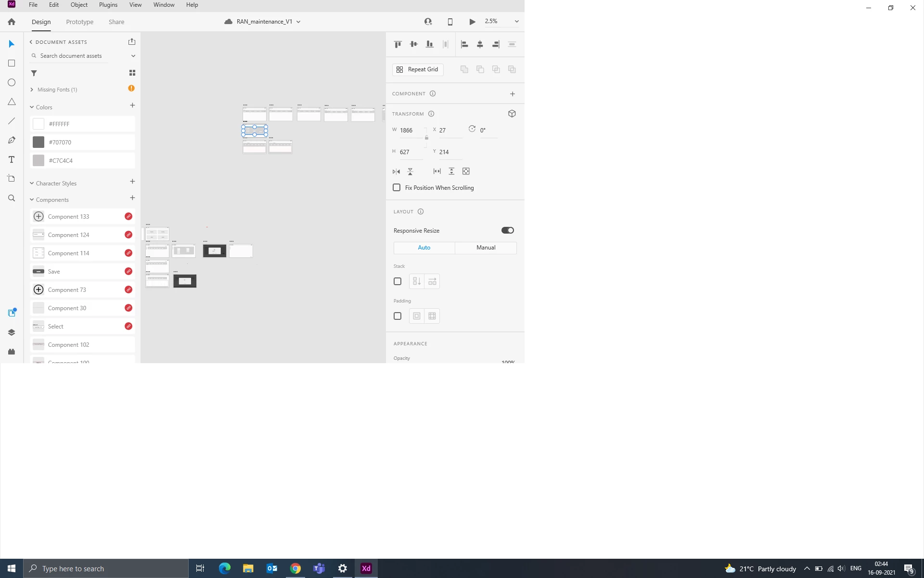This screenshot has height=578, width=924.
Task: Switch to the Prototype tab
Action: pos(79,22)
